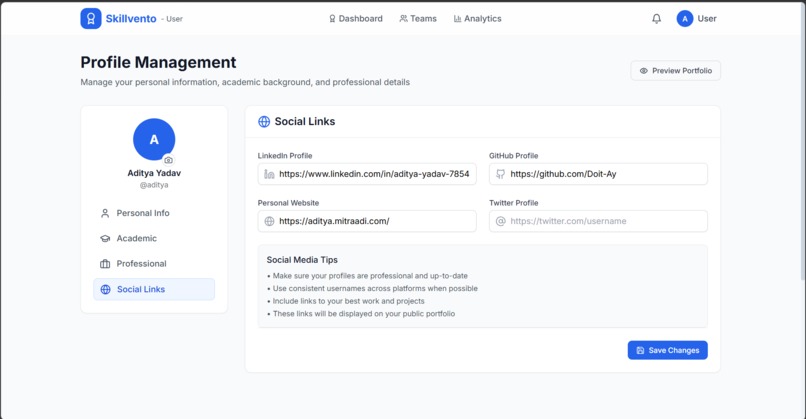Click the Twitter Profile label

point(514,203)
